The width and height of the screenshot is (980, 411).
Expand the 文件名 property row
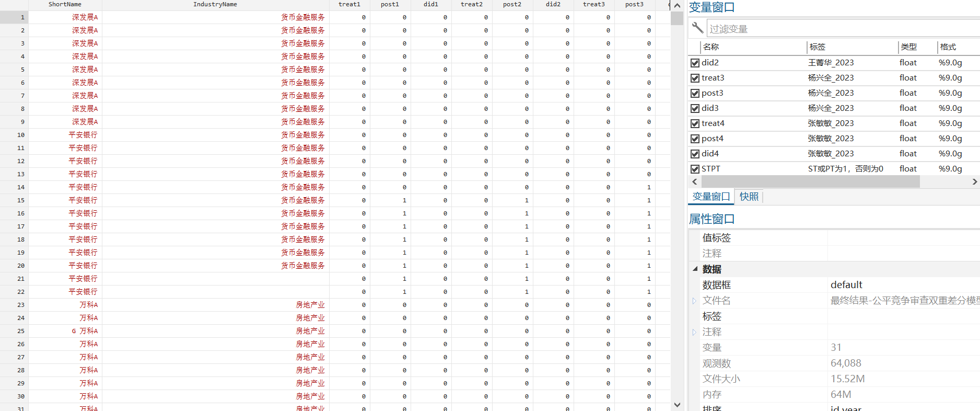pos(694,301)
